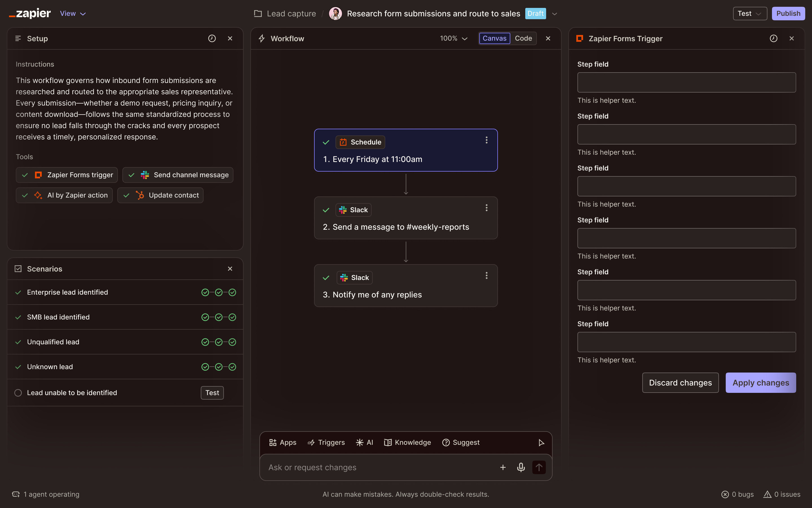Send the request with the arrow button
The width and height of the screenshot is (812, 508).
coord(539,467)
